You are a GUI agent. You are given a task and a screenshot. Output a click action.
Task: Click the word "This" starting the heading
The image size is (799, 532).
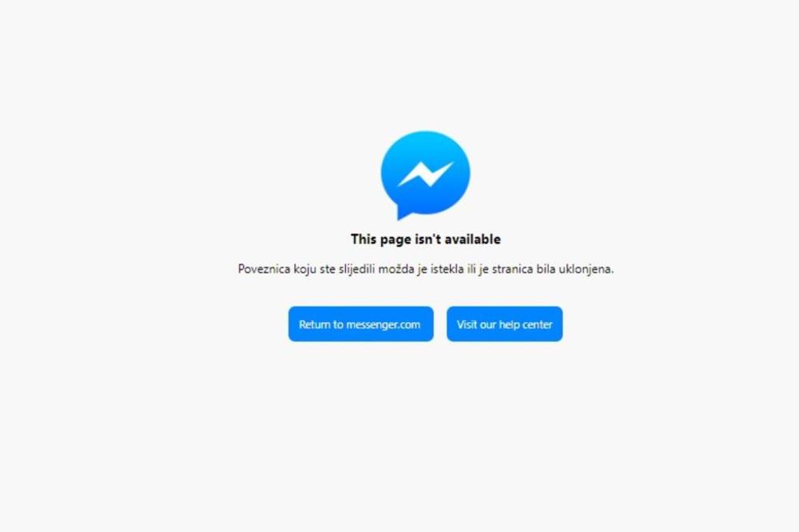(x=364, y=239)
